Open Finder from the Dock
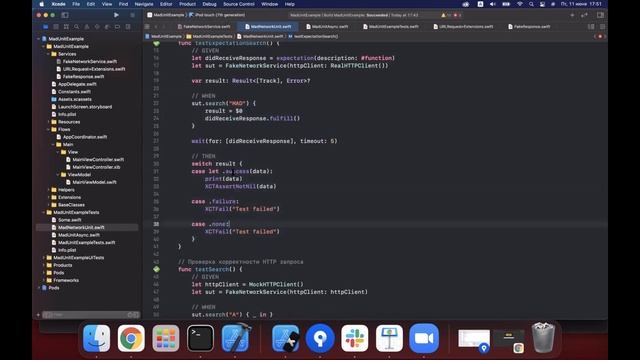This screenshot has height=360, width=640. coord(96,338)
